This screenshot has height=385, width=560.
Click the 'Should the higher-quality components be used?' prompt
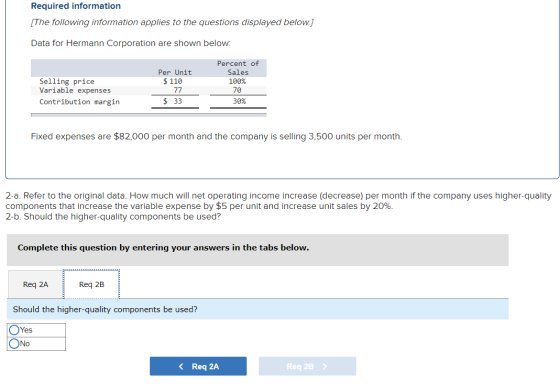click(105, 309)
